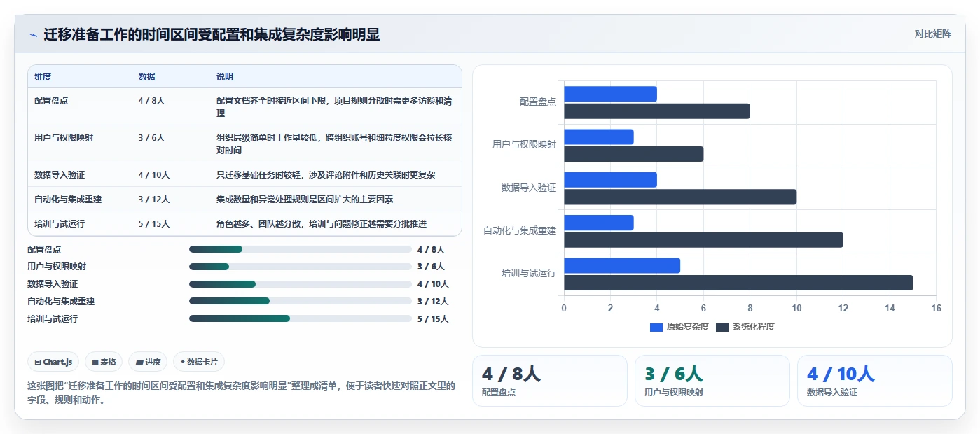
Task: Click the 培训与试运行 chart axis label
Action: pos(529,273)
